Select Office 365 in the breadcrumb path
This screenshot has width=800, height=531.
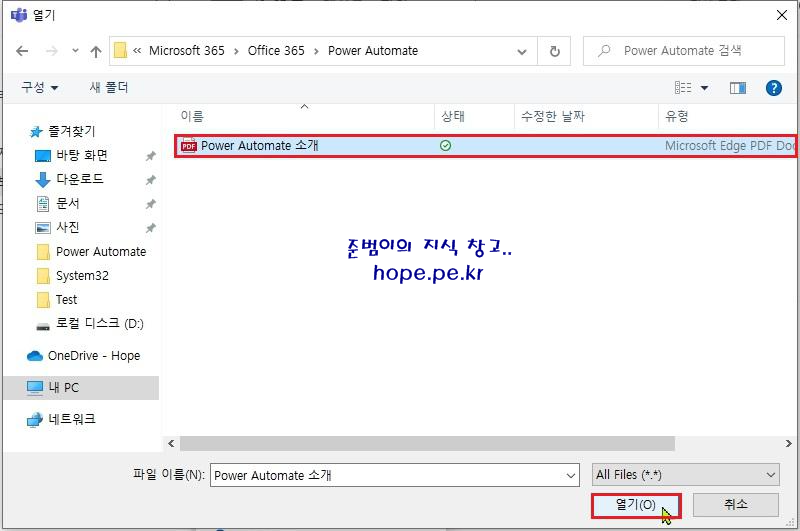[x=276, y=50]
